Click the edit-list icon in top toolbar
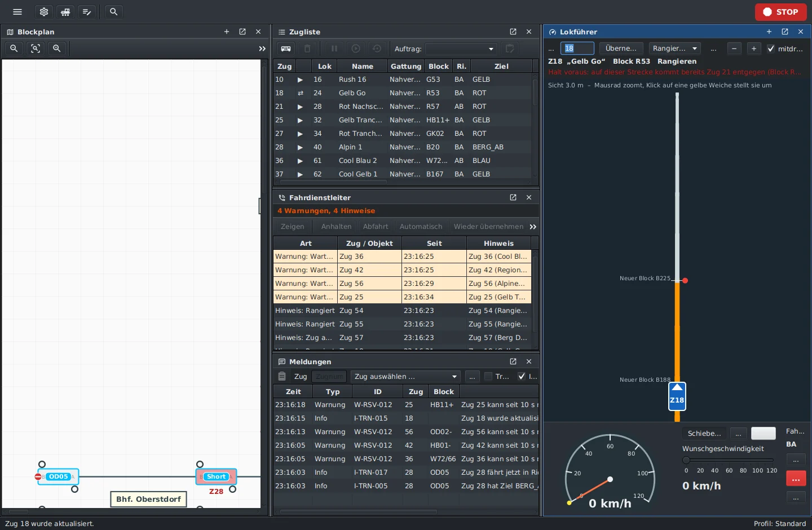 [87, 12]
